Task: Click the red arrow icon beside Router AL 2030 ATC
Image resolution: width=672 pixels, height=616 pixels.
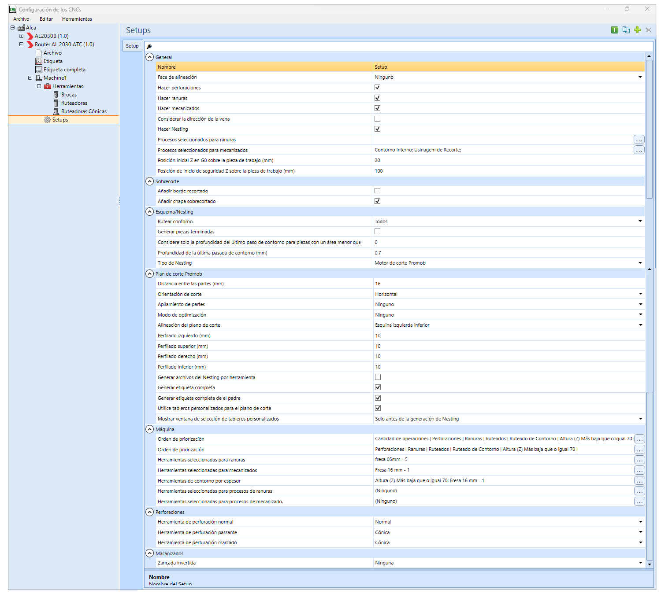Action: click(30, 44)
